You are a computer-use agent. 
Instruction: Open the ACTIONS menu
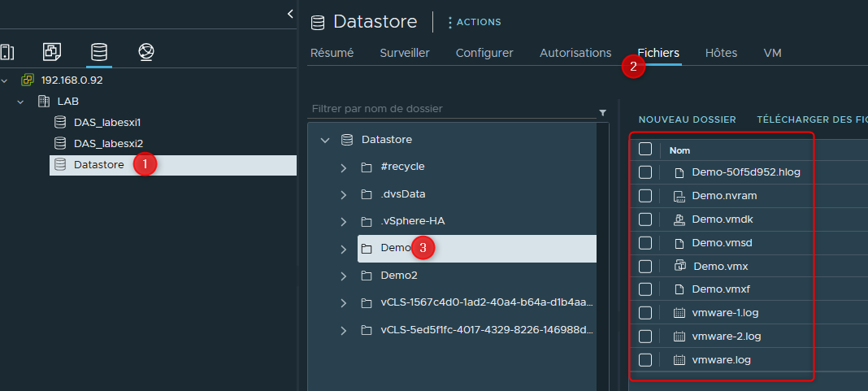coord(474,22)
